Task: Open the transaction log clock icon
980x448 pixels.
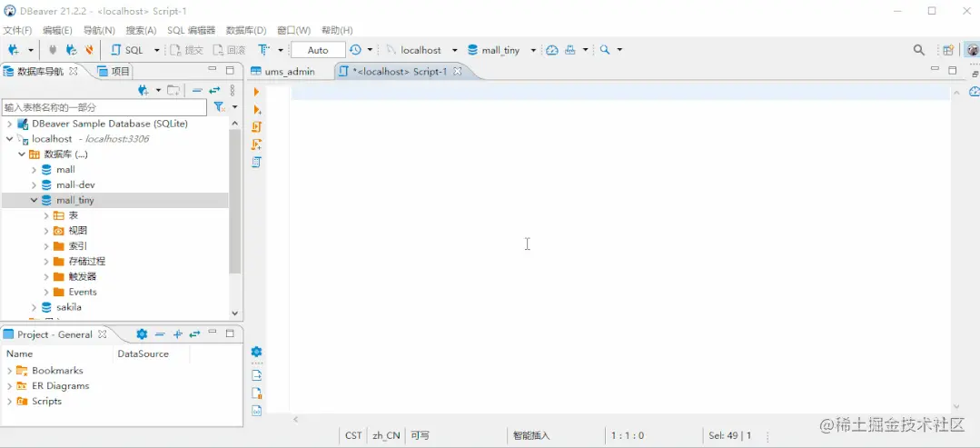Action: pyautogui.click(x=355, y=50)
